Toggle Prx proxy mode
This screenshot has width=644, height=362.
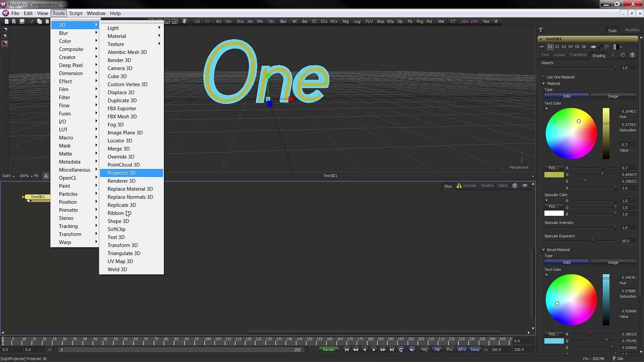(449, 349)
